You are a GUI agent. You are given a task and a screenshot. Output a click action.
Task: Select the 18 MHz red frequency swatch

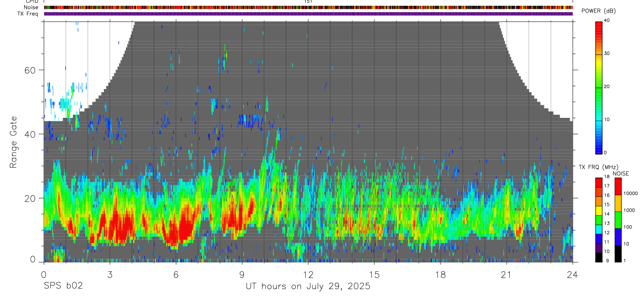pyautogui.click(x=598, y=182)
